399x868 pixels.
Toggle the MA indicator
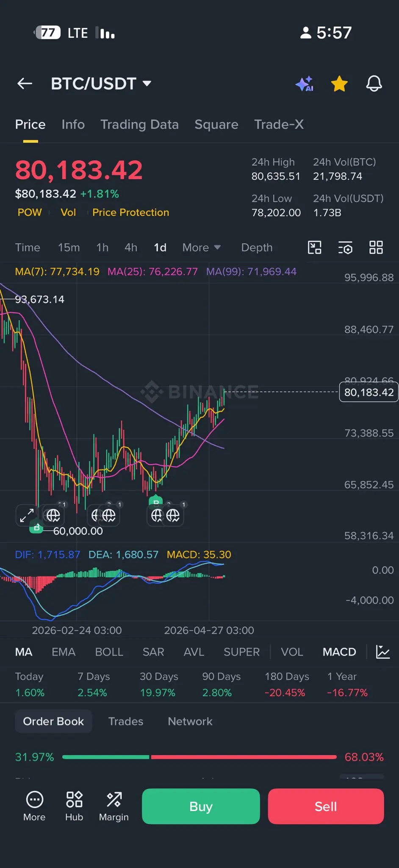24,652
